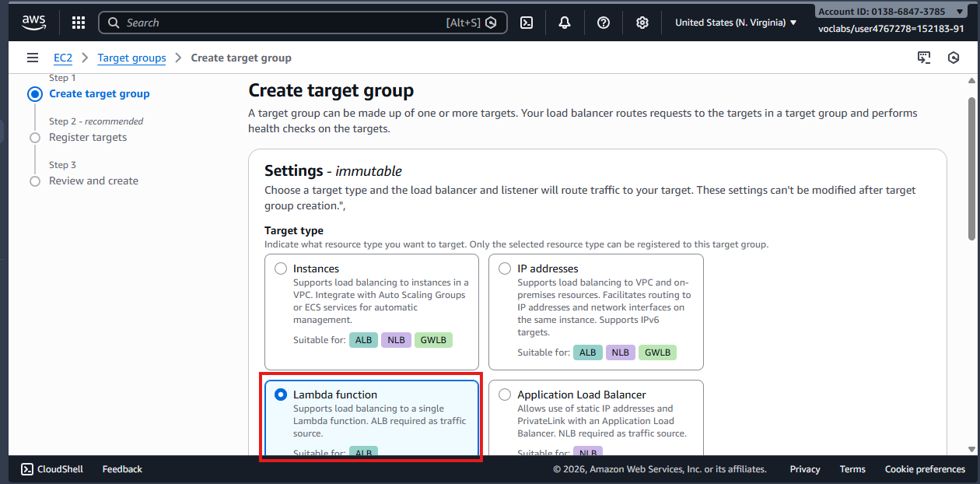Choose Application Load Balancer target type
Viewport: 980px width, 484px height.
pyautogui.click(x=506, y=395)
